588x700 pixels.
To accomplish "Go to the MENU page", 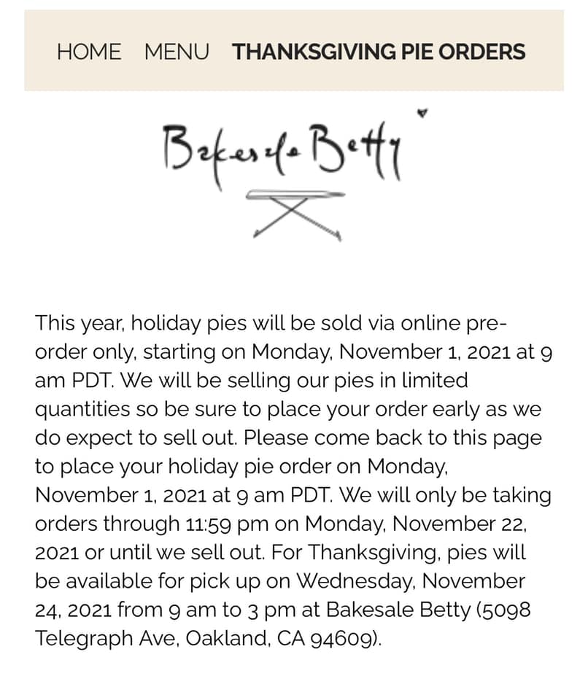I will tap(177, 52).
